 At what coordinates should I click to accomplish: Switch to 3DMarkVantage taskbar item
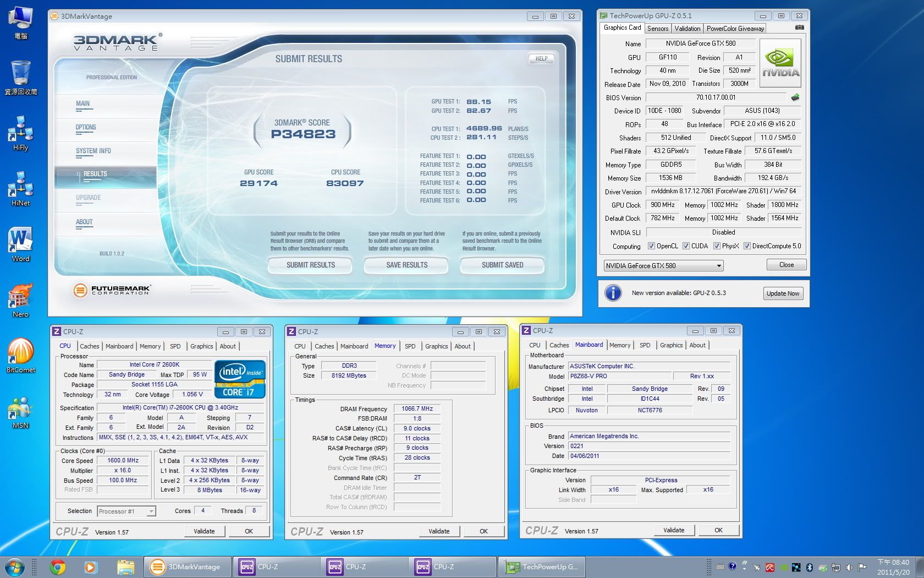click(186, 566)
